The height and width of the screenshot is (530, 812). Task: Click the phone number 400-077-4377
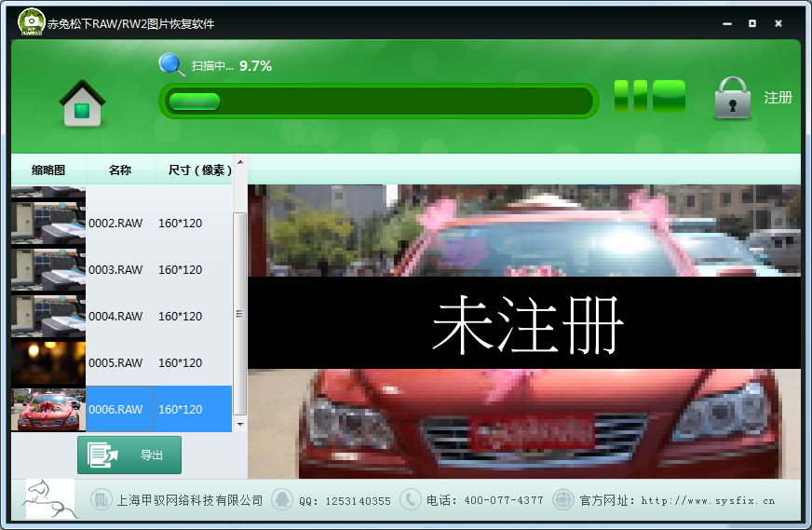click(x=504, y=500)
